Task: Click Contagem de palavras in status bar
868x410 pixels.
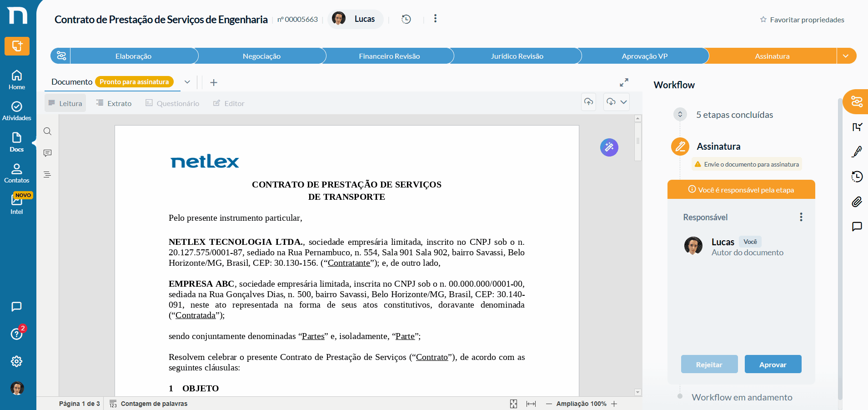Action: [x=149, y=404]
